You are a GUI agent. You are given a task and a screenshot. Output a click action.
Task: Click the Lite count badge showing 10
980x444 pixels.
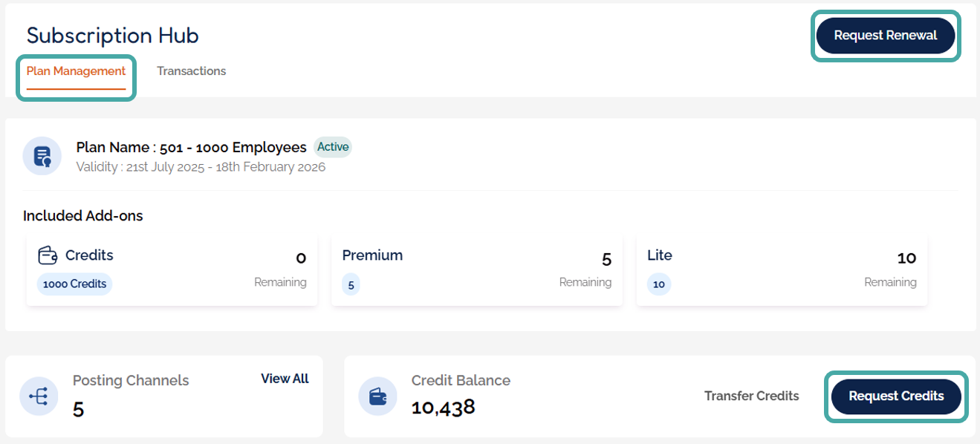(x=658, y=284)
